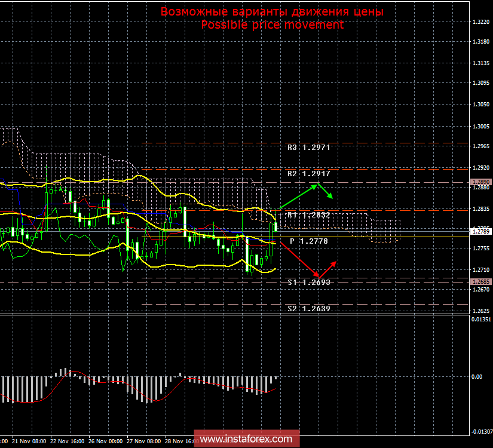Click the 1.2625 price axis value
The image size is (493, 448).
[481, 311]
